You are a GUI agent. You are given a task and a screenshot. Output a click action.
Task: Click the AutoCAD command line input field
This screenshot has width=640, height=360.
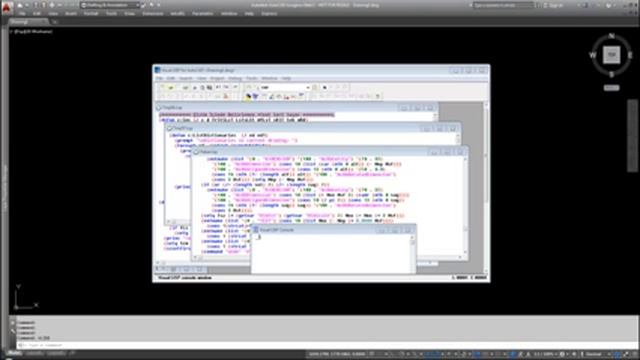click(x=327, y=345)
